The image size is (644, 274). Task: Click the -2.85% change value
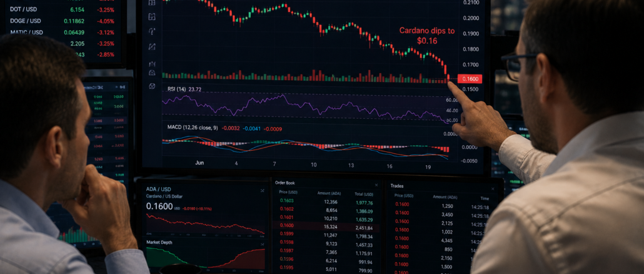point(106,54)
